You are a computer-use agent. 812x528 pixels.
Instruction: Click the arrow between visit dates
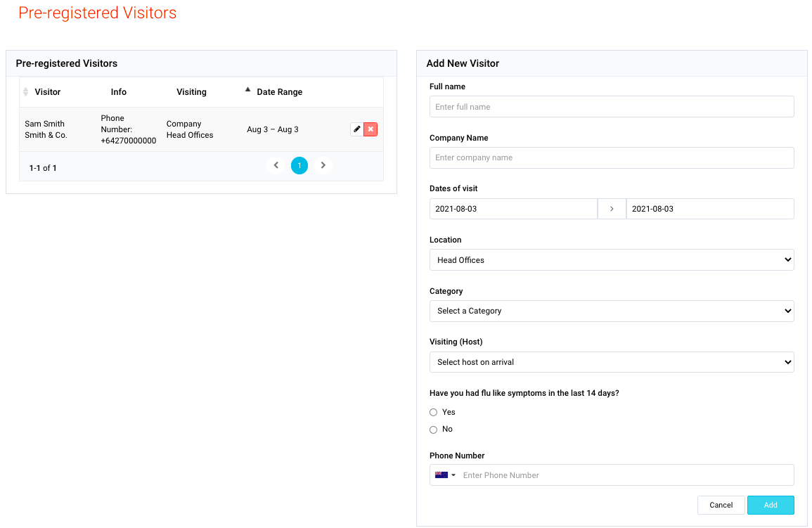(x=612, y=209)
